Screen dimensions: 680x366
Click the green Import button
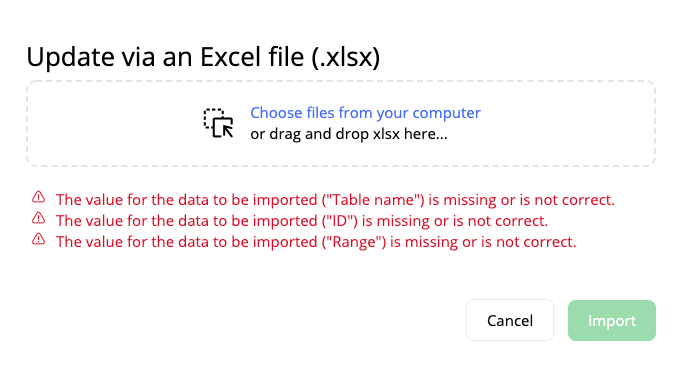pyautogui.click(x=612, y=320)
